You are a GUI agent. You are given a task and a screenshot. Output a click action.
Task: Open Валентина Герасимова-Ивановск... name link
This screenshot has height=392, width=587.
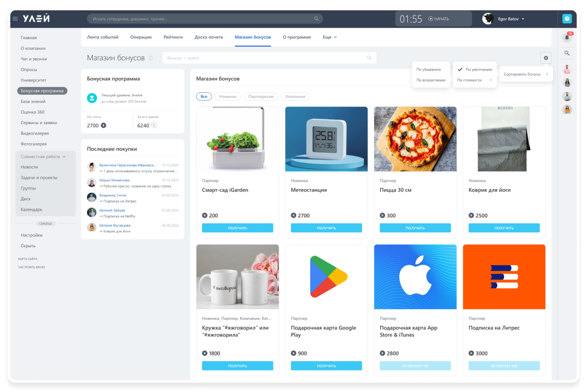tap(128, 165)
